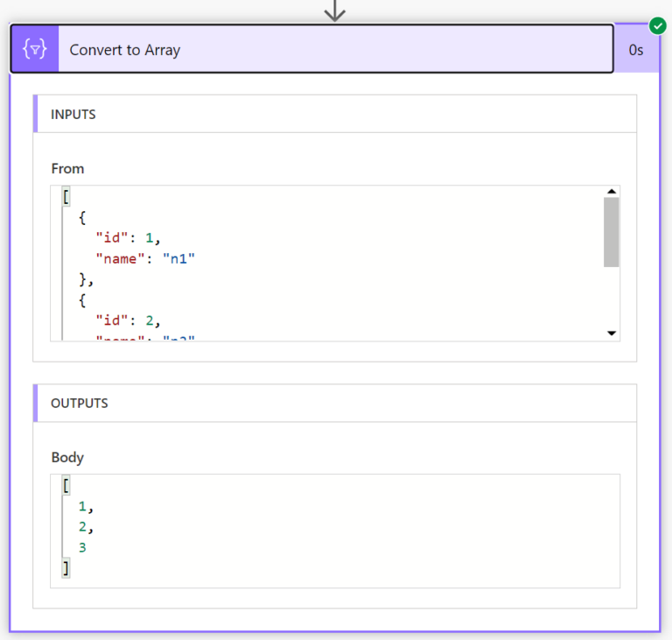672x640 pixels.
Task: Click the 0s duration badge
Action: pos(636,50)
